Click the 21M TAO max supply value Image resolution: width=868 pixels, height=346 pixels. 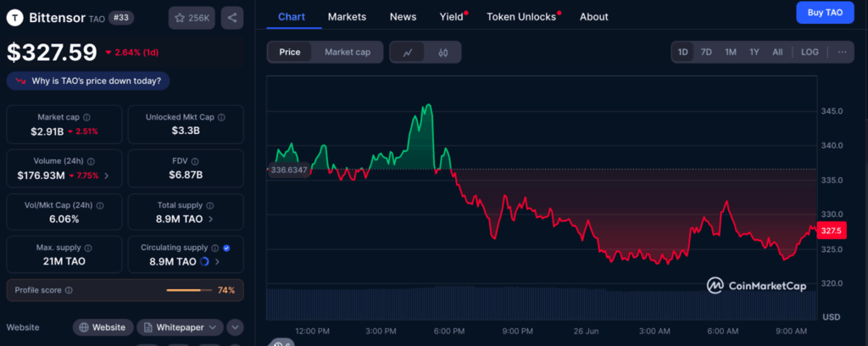coord(64,261)
